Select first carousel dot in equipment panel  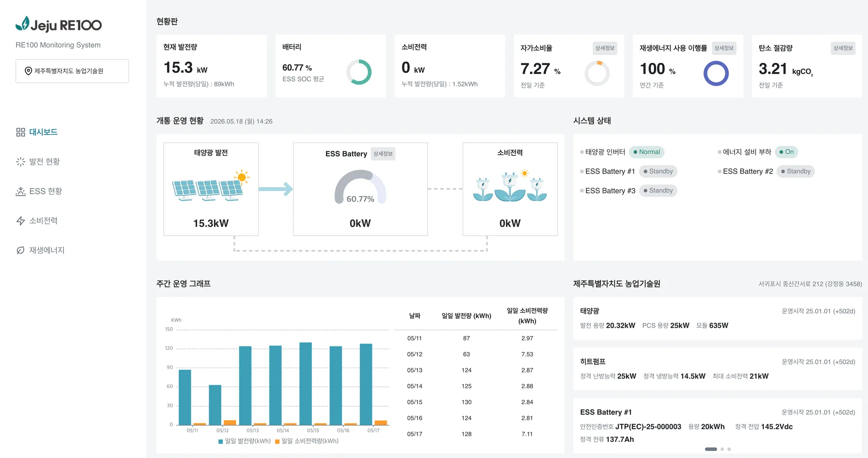pos(711,449)
